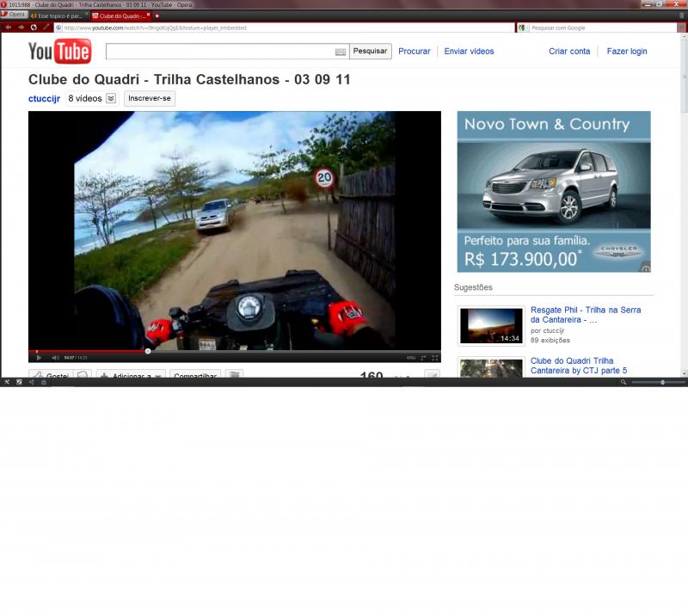Image resolution: width=688 pixels, height=616 pixels.
Task: Go forward using browser forward arrow
Action: coord(21,28)
